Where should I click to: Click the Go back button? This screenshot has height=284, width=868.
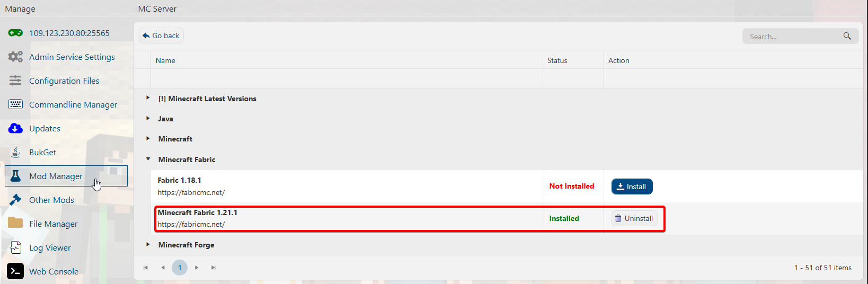pos(161,35)
